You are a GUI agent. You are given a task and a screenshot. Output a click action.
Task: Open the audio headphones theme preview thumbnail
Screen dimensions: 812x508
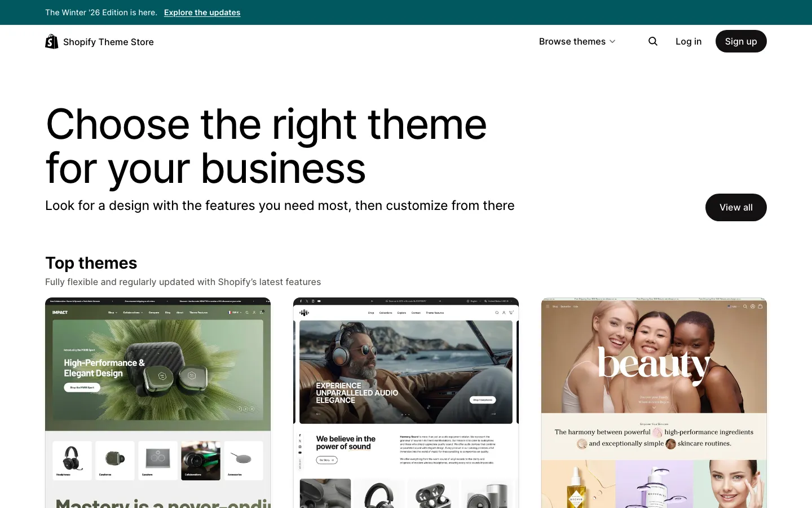406,403
